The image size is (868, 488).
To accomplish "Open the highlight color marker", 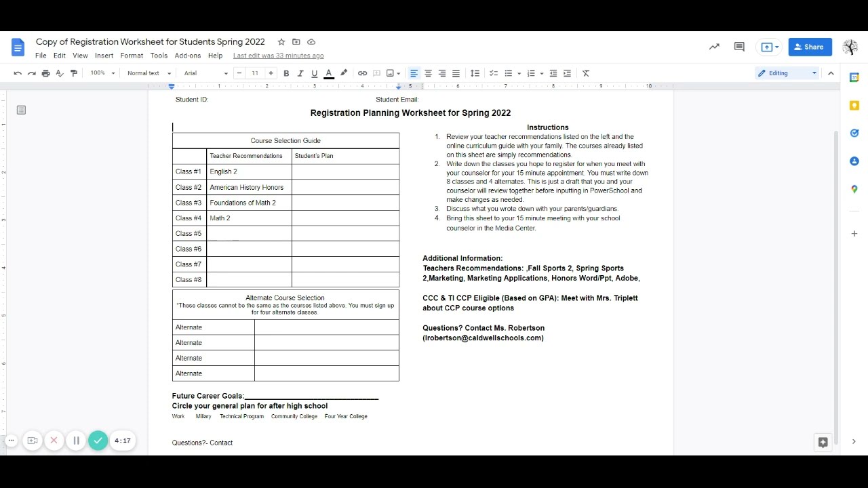I will 343,73.
